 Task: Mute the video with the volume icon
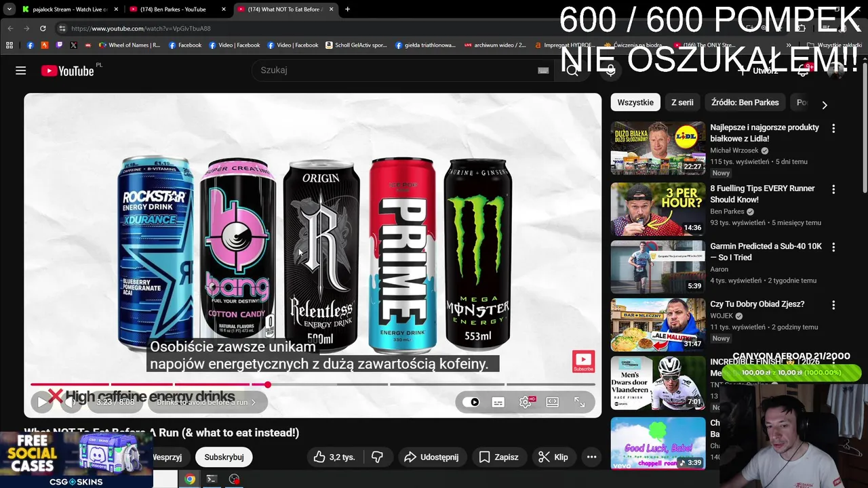pyautogui.click(x=71, y=402)
